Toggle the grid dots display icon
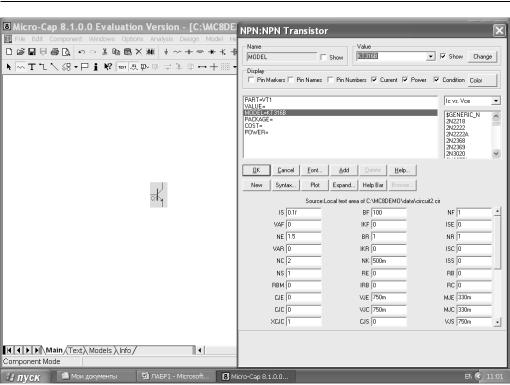The image size is (510, 385). click(226, 67)
